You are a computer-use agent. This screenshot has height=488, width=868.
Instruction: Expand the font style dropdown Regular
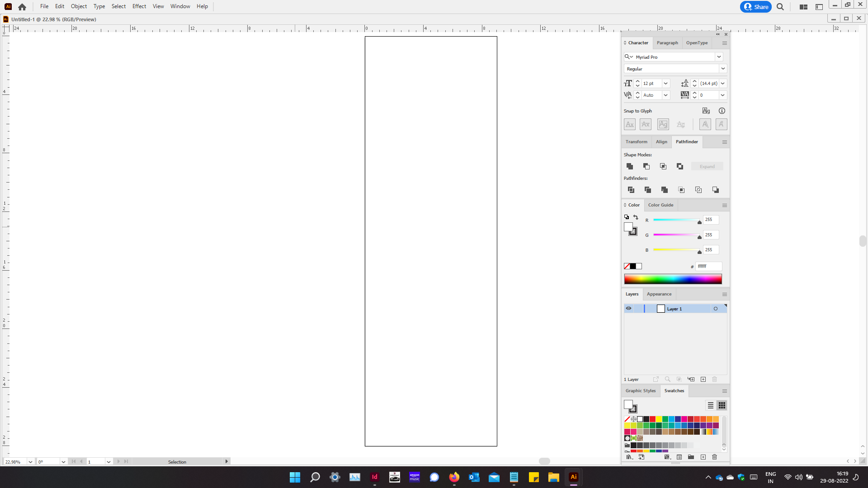(723, 69)
